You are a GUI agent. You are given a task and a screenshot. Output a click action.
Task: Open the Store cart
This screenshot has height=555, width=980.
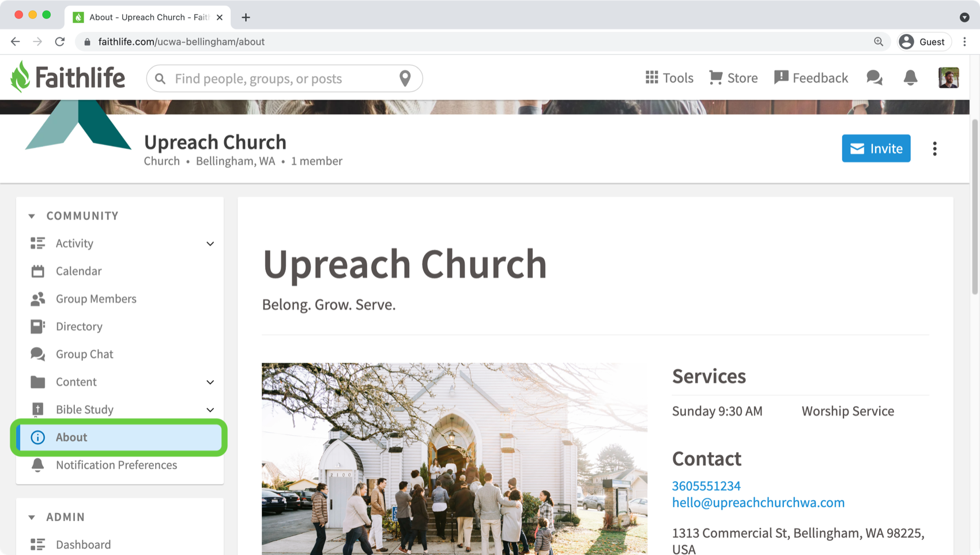click(x=733, y=78)
